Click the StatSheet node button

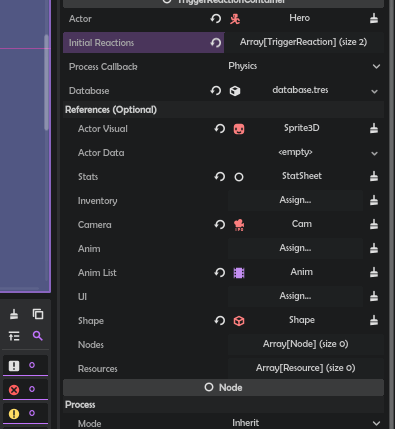click(296, 176)
